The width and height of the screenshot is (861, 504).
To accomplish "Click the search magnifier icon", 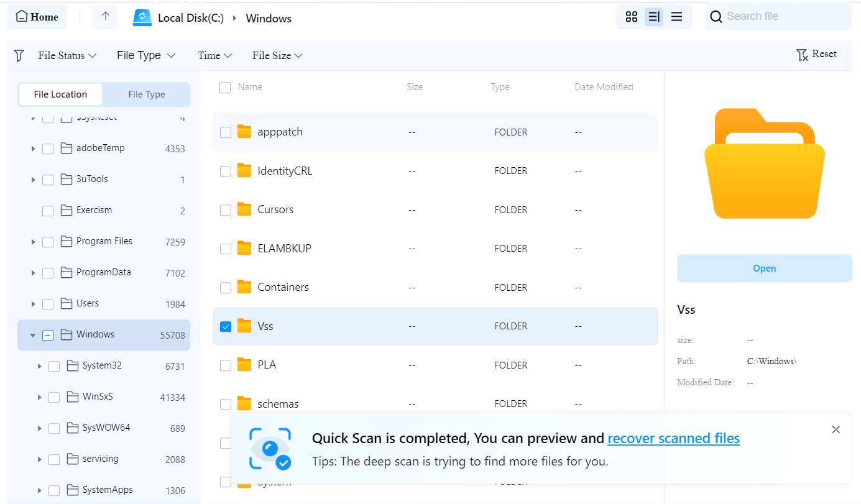I will pos(716,16).
